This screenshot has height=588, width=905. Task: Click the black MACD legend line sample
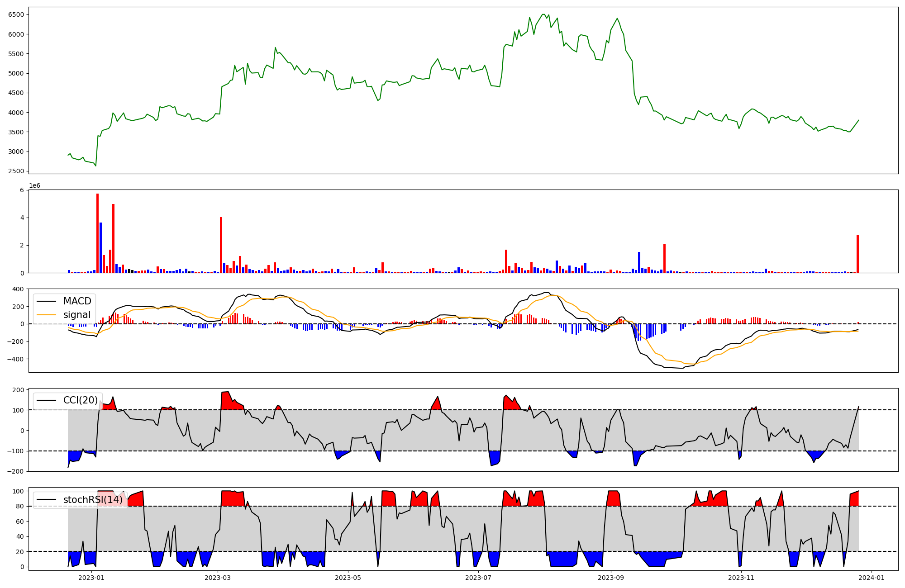(47, 301)
